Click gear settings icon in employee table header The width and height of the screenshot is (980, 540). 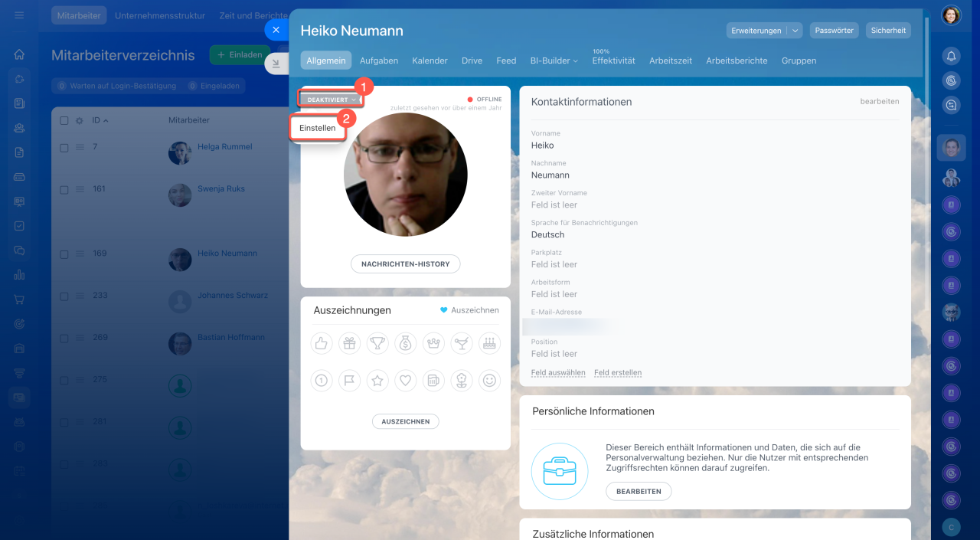click(x=79, y=120)
